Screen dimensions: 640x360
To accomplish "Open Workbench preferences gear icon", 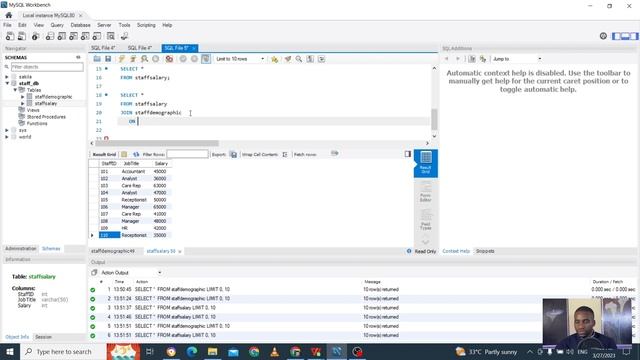I will [603, 36].
